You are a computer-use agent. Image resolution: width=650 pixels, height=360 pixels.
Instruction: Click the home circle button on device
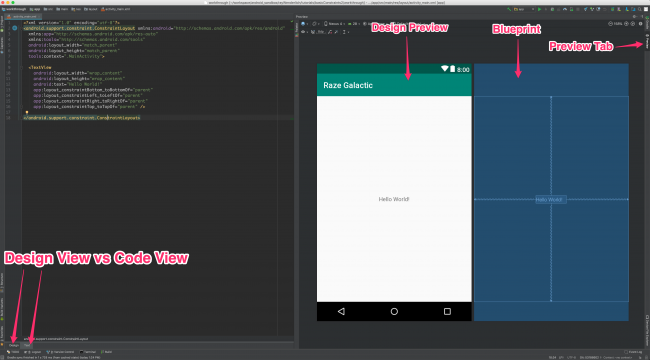tap(394, 311)
